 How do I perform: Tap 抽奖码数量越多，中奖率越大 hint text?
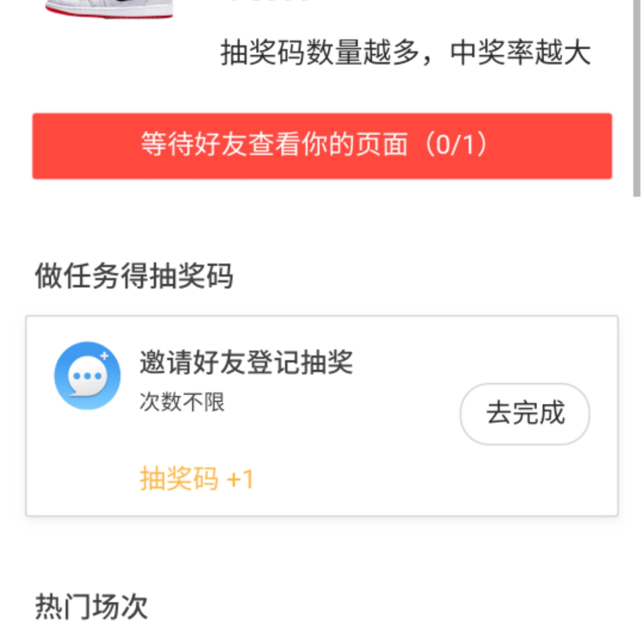tap(406, 52)
